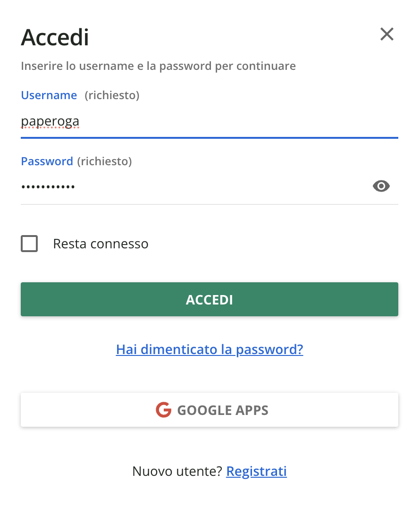The image size is (420, 507).
Task: Enable the Resta connesso checkbox
Action: pos(29,244)
